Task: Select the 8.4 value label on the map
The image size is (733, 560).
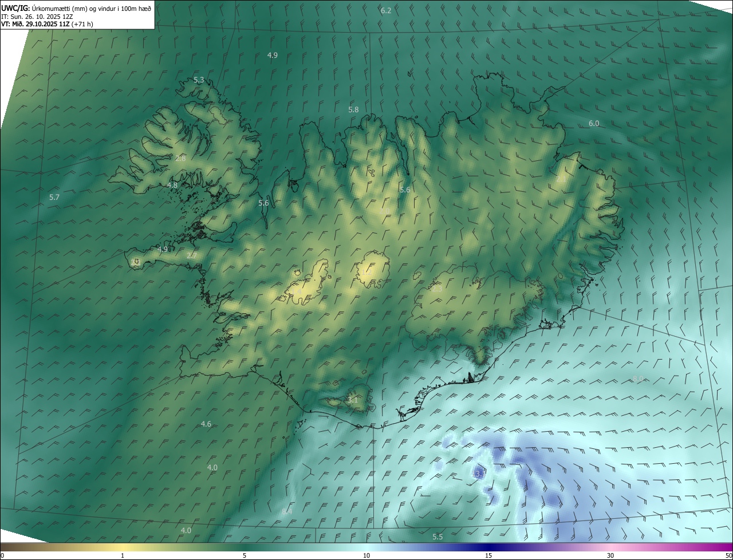Action: click(x=287, y=511)
